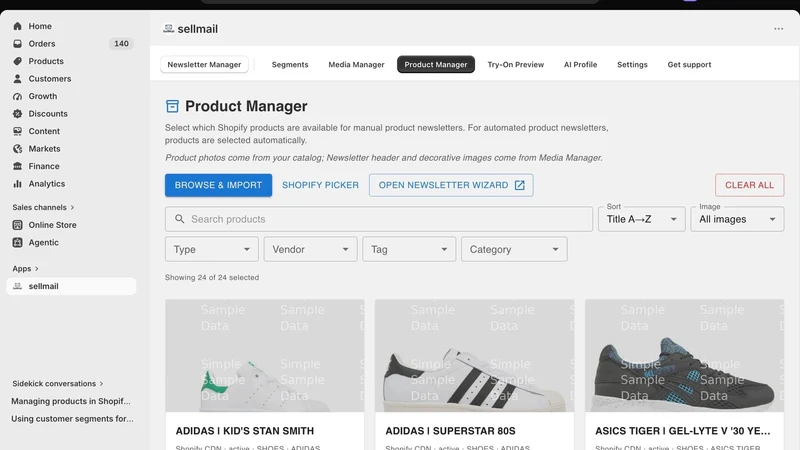This screenshot has height=450, width=800.
Task: Click the CLEAR ALL button
Action: click(x=749, y=185)
